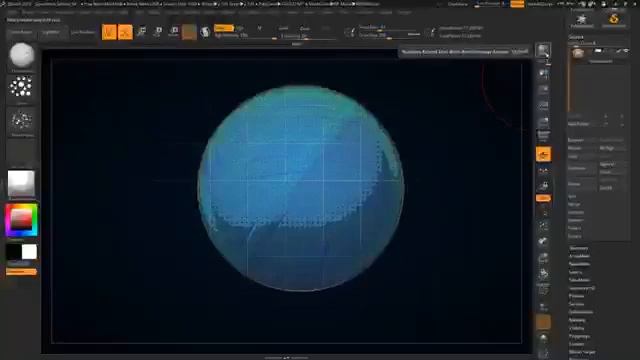Select the Rotate transform icon in top shelf
Screen dimensions: 640x360
(173, 32)
